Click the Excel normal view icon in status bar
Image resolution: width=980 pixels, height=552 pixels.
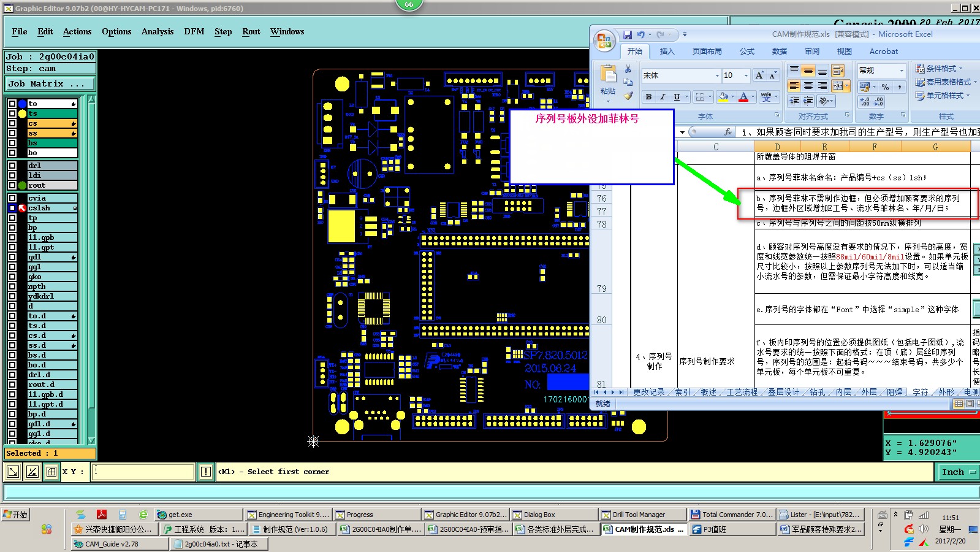pyautogui.click(x=959, y=404)
